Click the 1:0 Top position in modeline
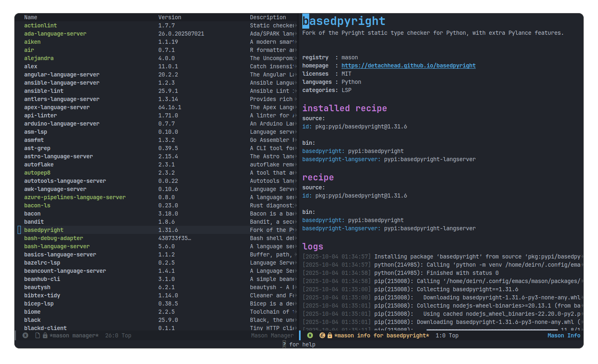Screen dimensions: 598x364 [447, 335]
